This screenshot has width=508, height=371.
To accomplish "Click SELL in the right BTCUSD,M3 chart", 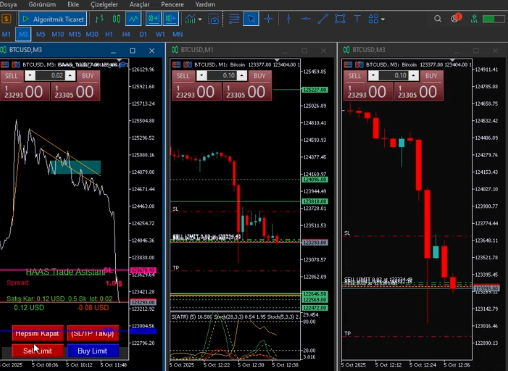I will [x=355, y=76].
